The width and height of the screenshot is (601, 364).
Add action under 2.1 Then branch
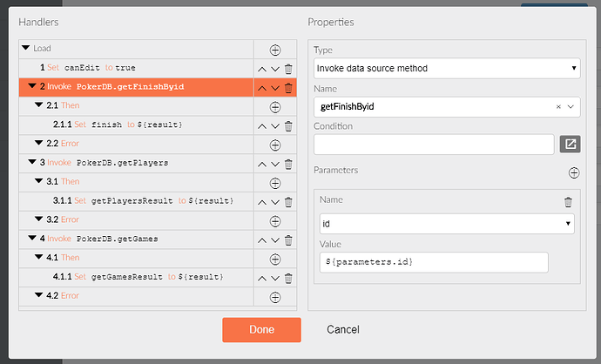tap(275, 106)
